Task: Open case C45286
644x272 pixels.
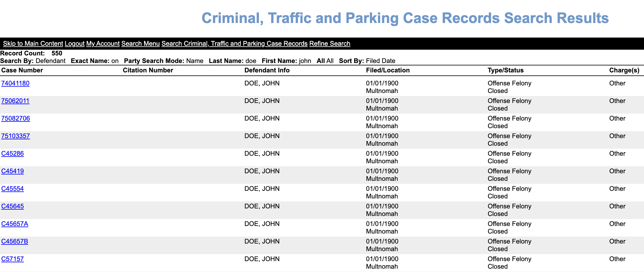Action: click(x=12, y=154)
